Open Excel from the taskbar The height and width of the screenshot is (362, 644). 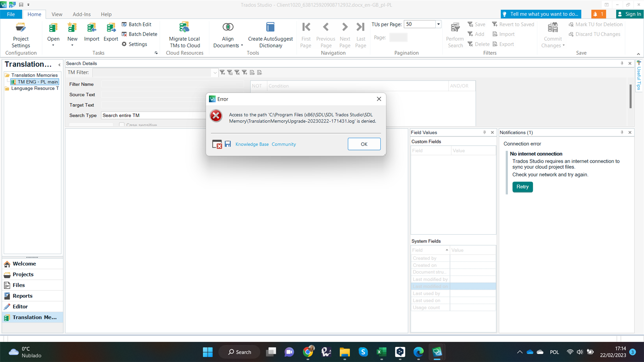(381, 352)
